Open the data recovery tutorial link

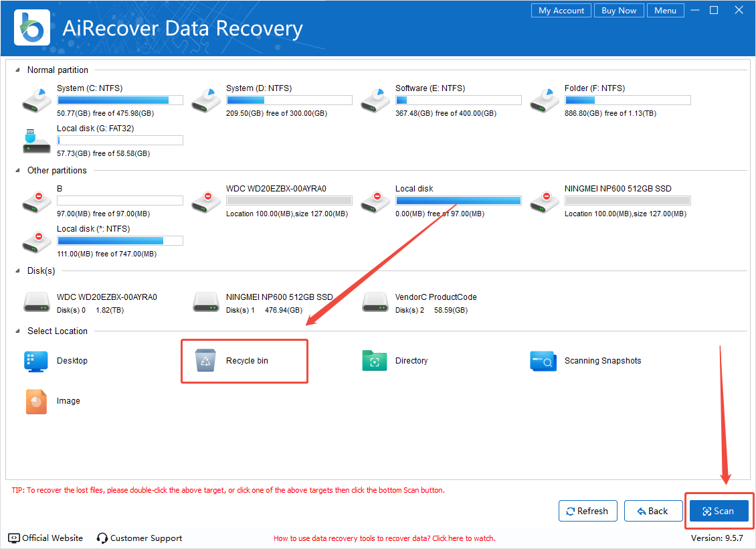point(385,538)
